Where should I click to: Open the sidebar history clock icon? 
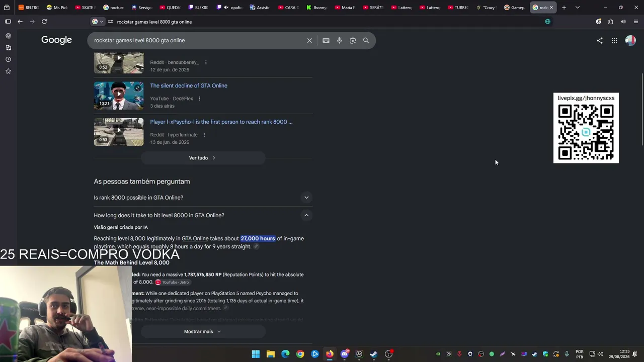[x=8, y=59]
